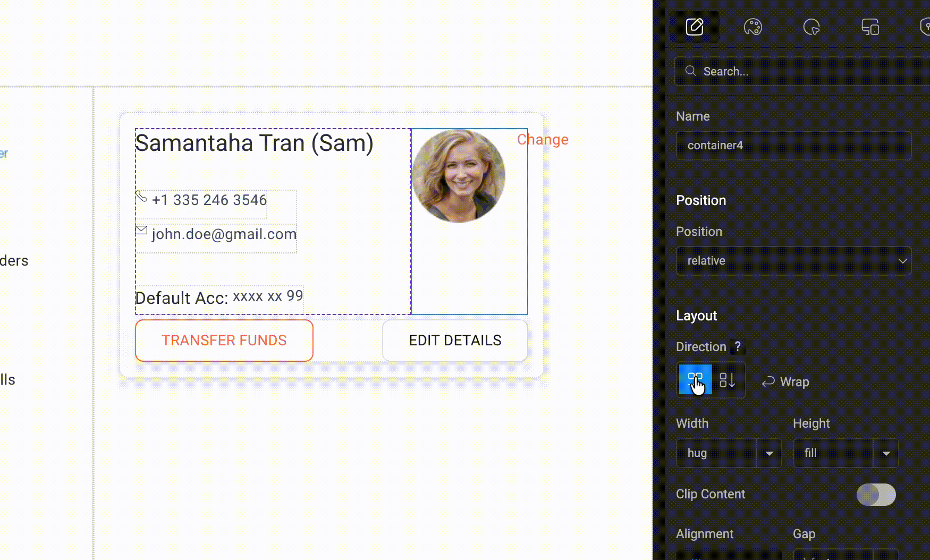Toggle the Clip Content switch
Screen dimensions: 930x560
[x=876, y=495]
